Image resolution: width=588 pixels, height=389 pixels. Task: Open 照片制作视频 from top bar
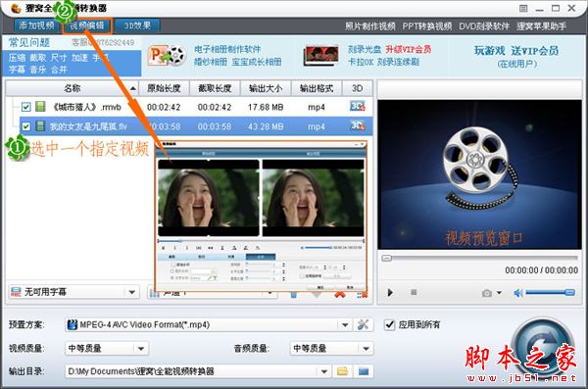click(x=370, y=26)
